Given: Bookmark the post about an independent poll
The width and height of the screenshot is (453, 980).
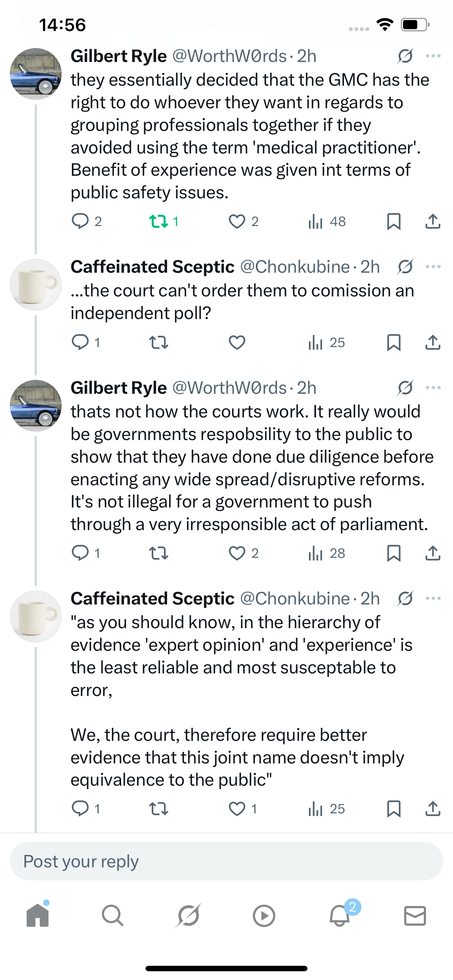Looking at the screenshot, I should click(394, 342).
